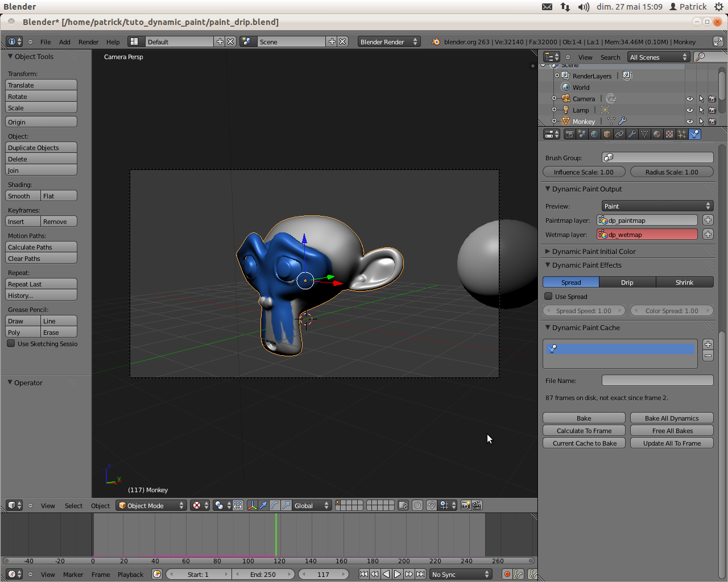The height and width of the screenshot is (582, 728).
Task: Open the World properties tab
Action: [594, 134]
